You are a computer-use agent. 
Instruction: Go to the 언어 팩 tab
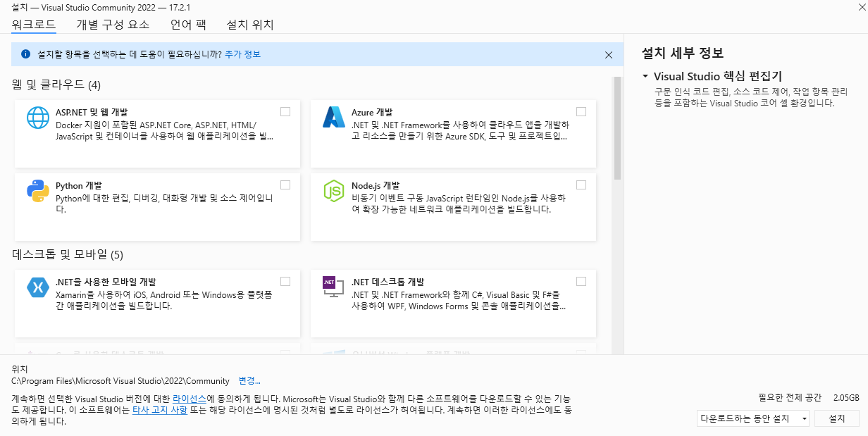tap(188, 25)
